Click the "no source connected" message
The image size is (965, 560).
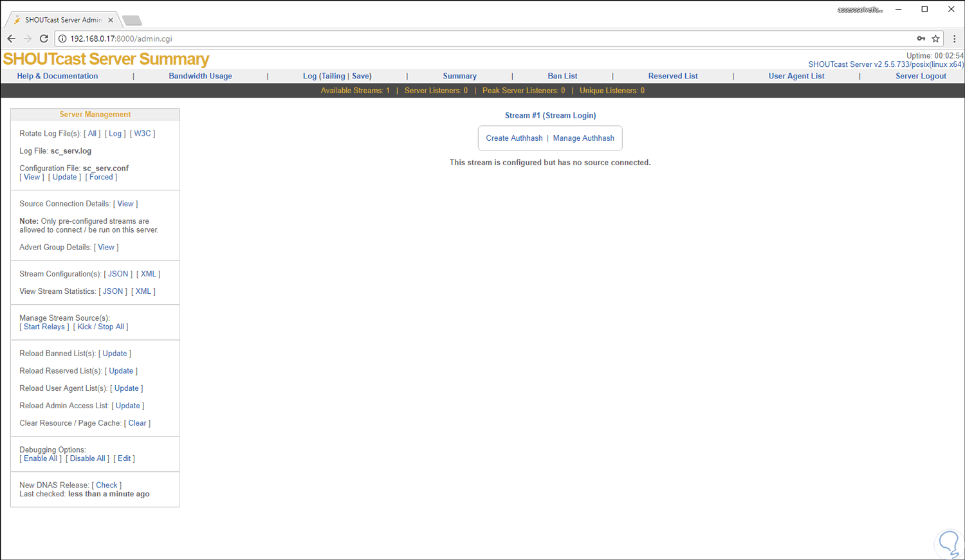pyautogui.click(x=550, y=163)
